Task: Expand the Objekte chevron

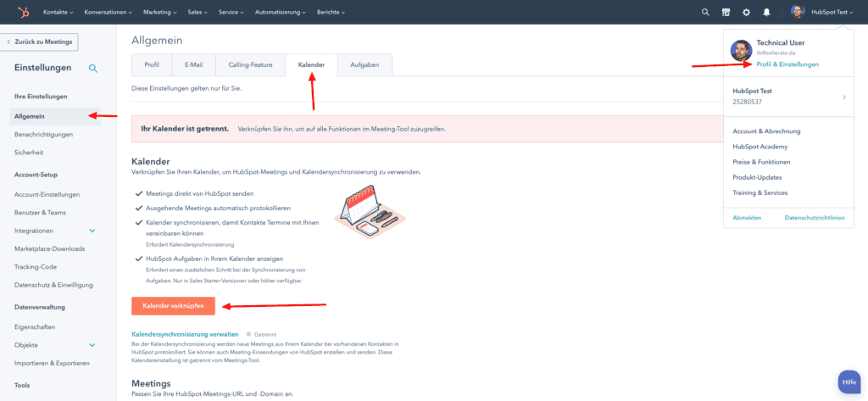Action: 92,345
